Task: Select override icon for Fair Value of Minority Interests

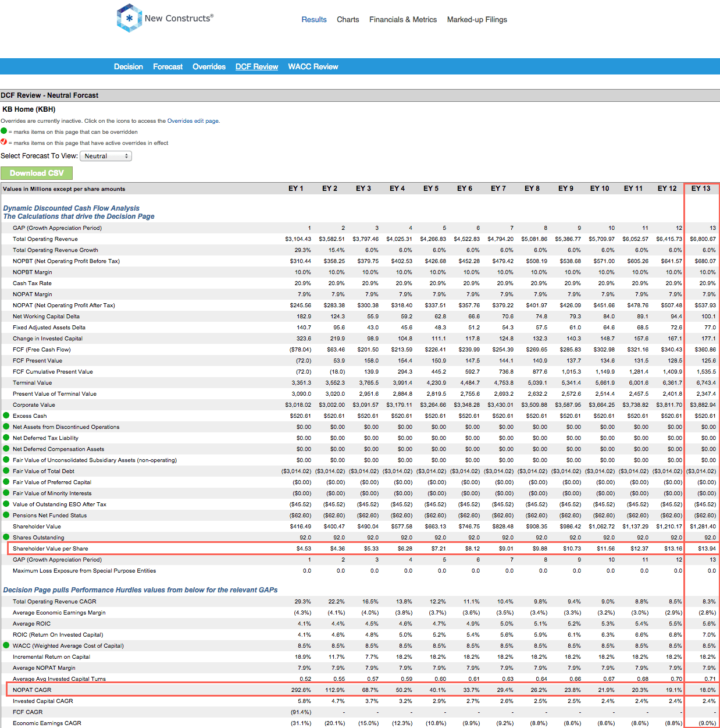Action: 6,493
